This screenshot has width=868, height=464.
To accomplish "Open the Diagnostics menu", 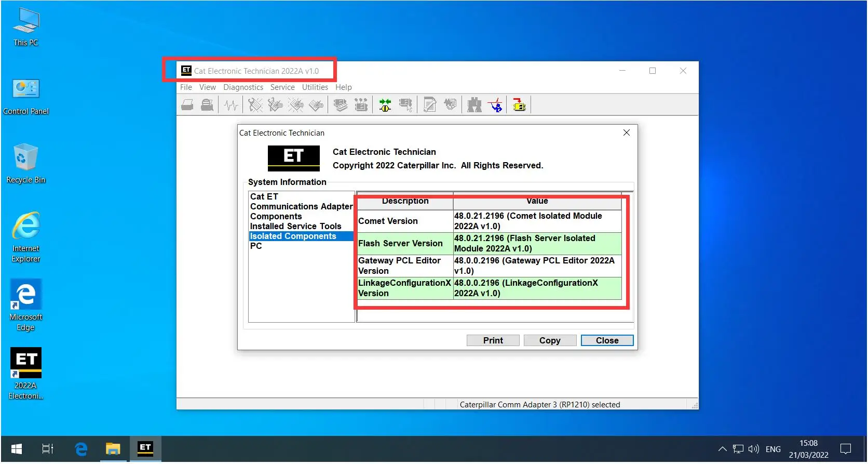I will tap(243, 87).
